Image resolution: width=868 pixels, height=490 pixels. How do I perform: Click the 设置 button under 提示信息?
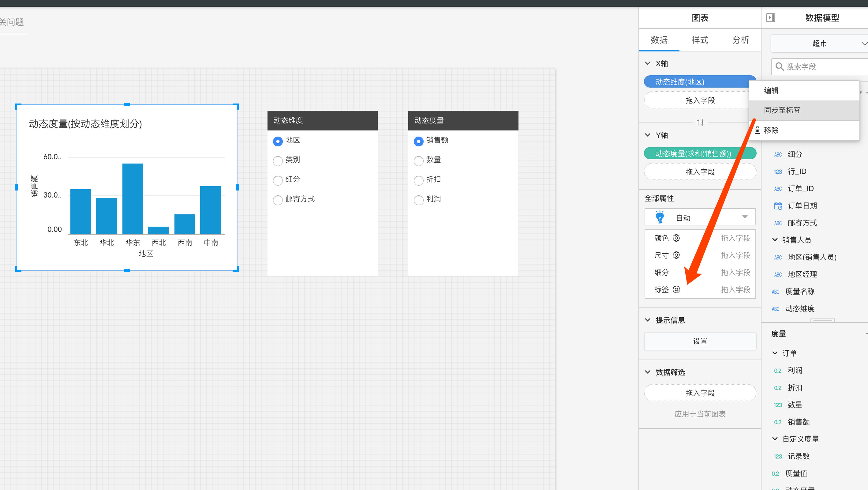point(700,341)
